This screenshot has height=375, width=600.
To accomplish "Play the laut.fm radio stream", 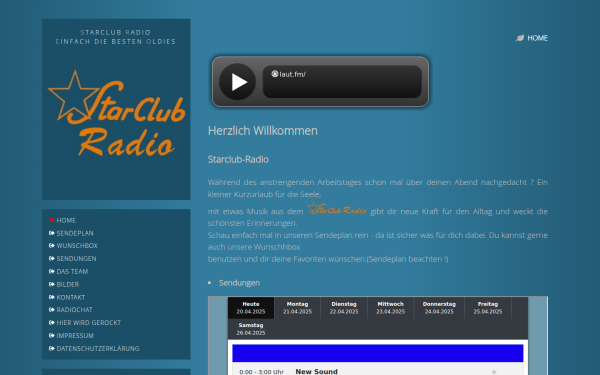I will coord(237,82).
